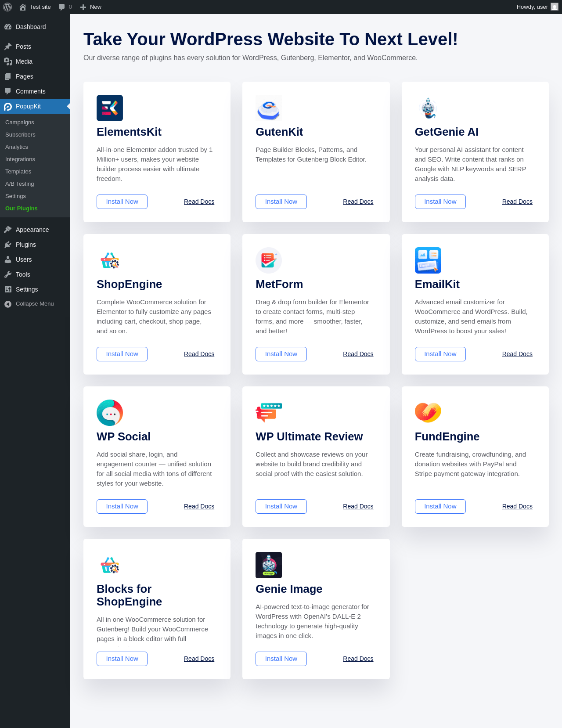Screen dimensions: 562x728
Task: Click the Test site home icon
Action: click(23, 7)
